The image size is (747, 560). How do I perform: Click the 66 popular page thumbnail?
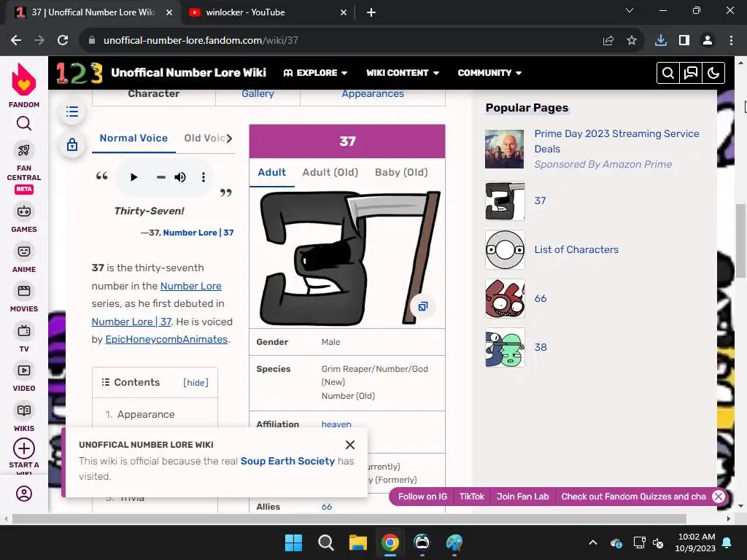click(505, 298)
